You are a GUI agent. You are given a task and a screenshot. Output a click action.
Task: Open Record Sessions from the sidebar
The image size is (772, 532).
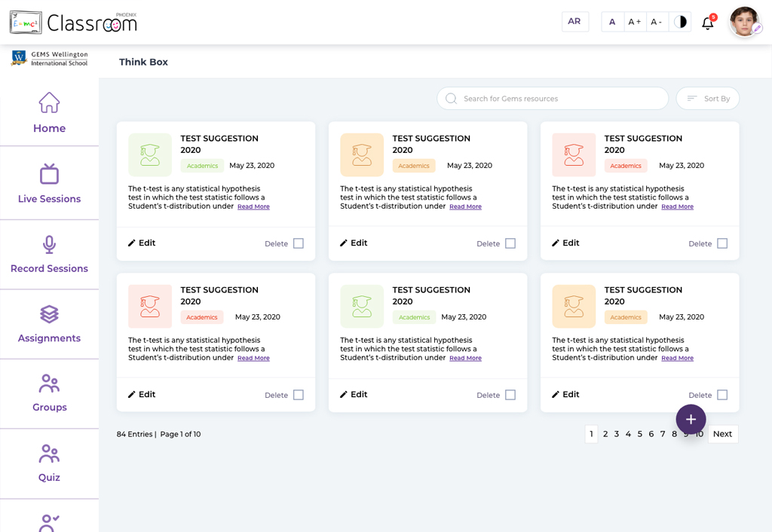pyautogui.click(x=49, y=255)
